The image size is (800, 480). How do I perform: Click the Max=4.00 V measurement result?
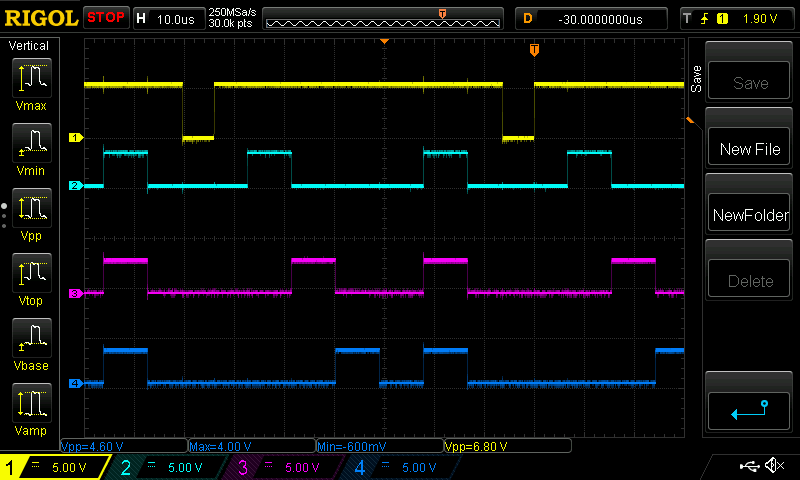point(252,446)
